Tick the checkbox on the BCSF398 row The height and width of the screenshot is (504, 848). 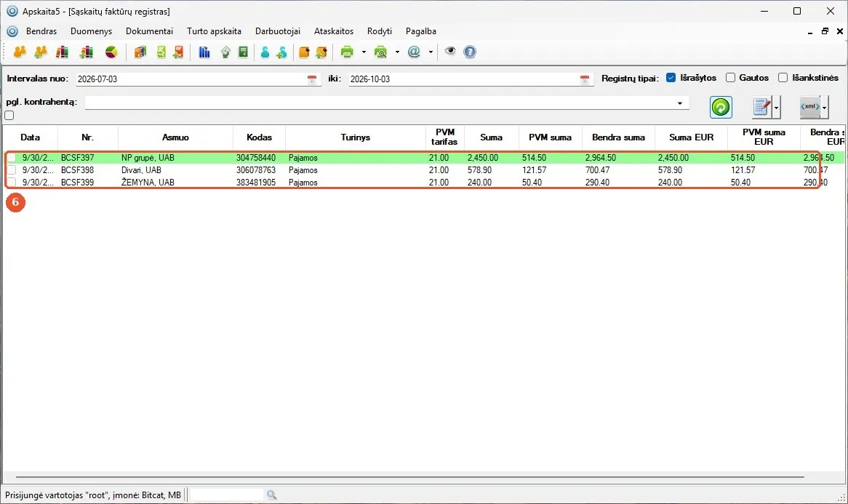(12, 169)
